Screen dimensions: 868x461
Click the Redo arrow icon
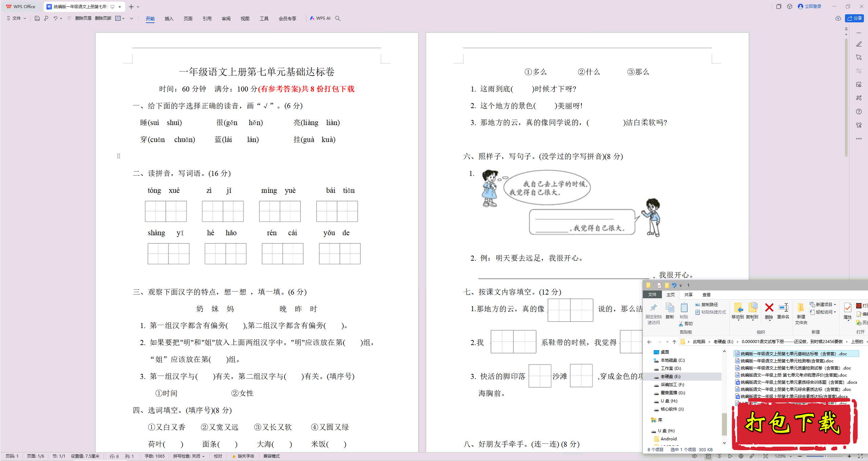69,18
